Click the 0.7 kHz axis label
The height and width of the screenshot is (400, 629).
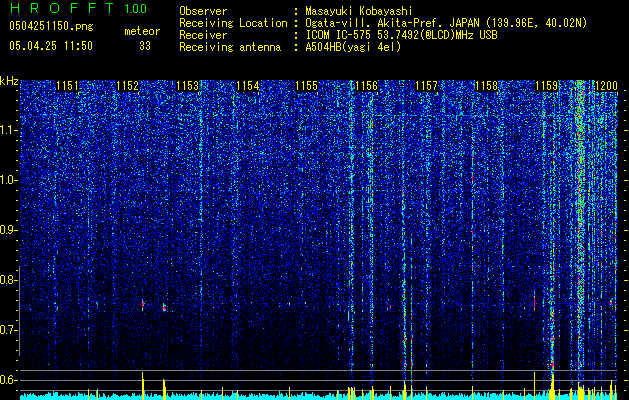tap(8, 330)
